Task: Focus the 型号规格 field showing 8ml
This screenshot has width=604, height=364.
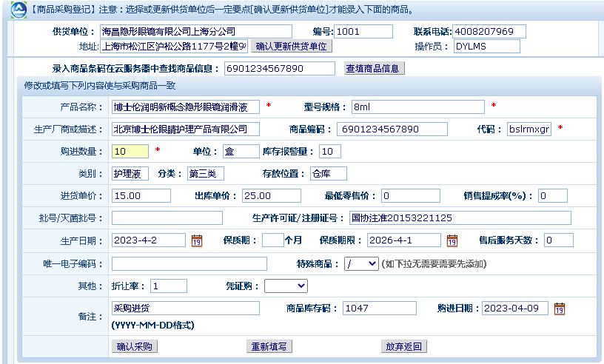Action: tap(418, 107)
